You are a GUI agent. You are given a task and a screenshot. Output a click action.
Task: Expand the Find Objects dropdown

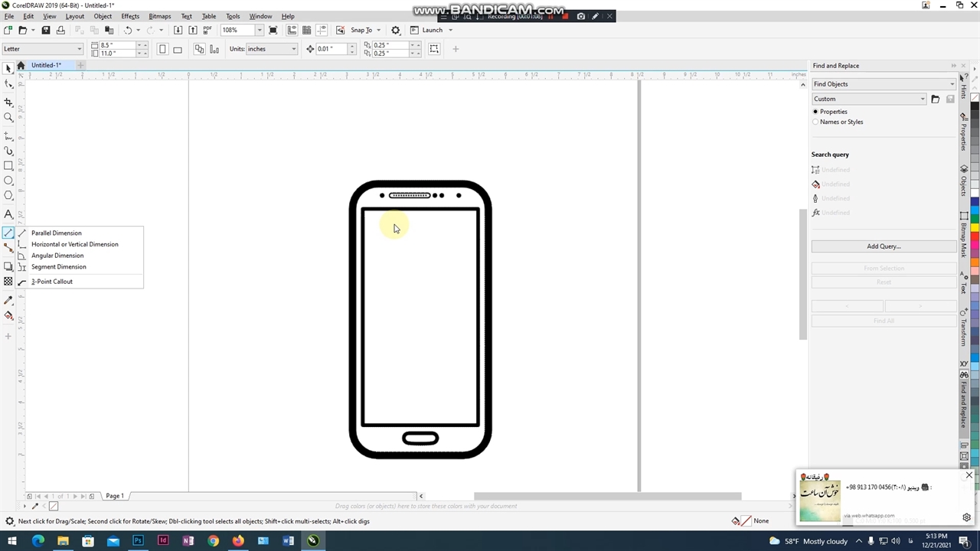pos(952,84)
